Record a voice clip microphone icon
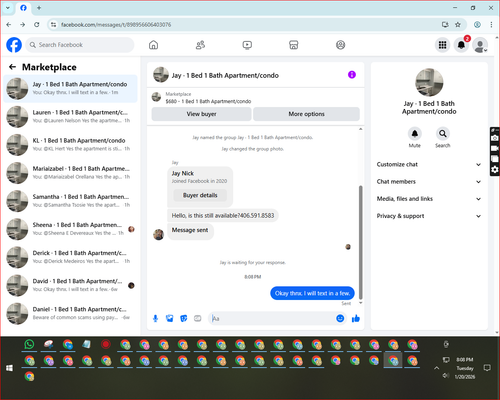500x400 pixels. coord(155,319)
